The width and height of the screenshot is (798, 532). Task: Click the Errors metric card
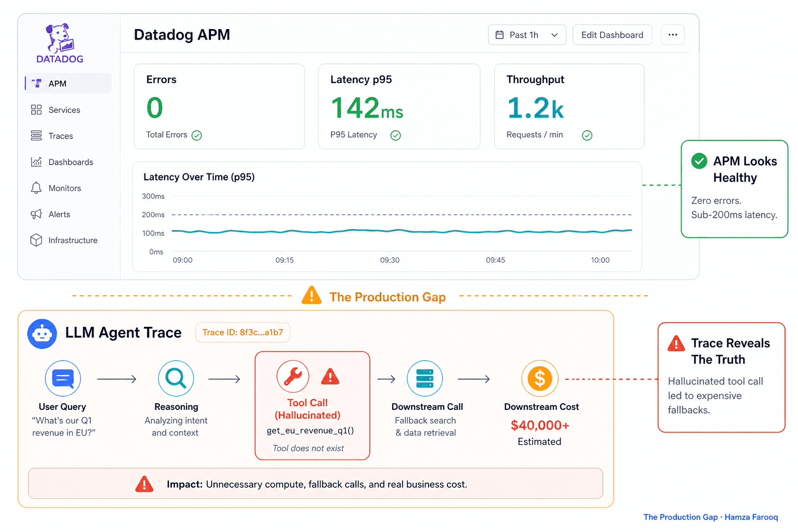[x=219, y=107]
